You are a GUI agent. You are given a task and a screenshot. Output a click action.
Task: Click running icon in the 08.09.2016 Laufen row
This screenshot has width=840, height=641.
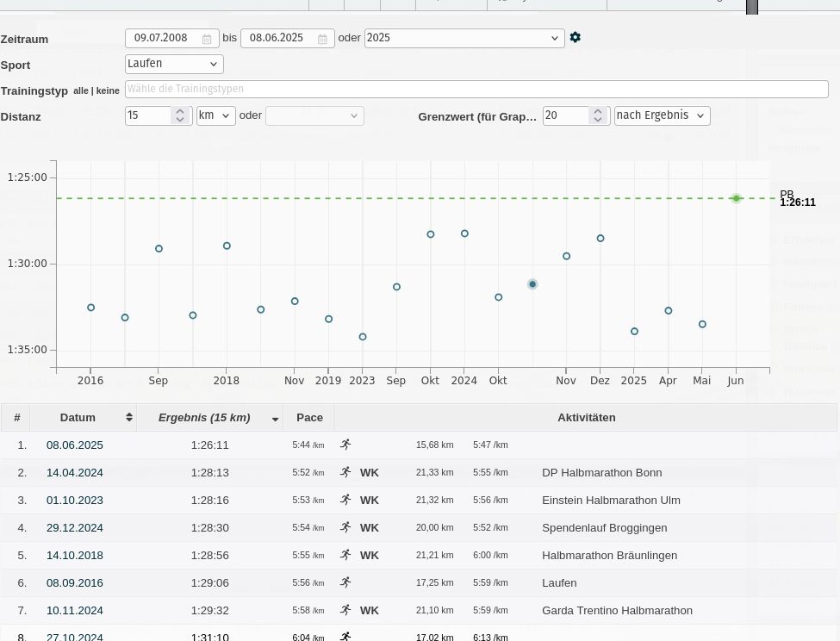(345, 582)
